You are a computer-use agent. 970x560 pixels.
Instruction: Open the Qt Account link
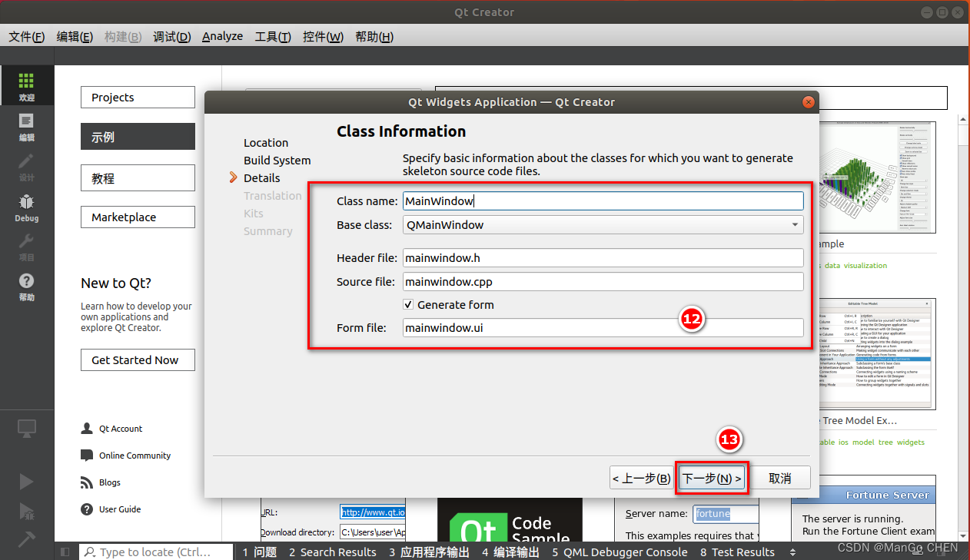121,429
